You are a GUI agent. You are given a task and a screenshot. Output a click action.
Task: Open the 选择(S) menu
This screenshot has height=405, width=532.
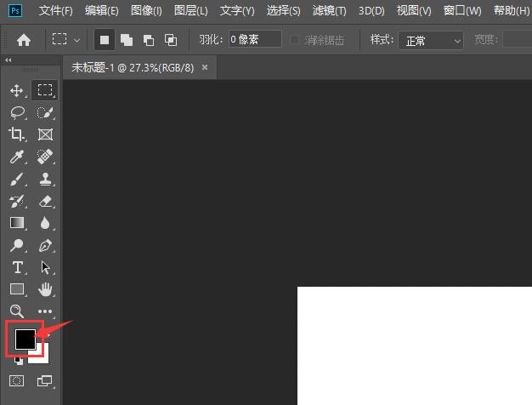coord(283,11)
